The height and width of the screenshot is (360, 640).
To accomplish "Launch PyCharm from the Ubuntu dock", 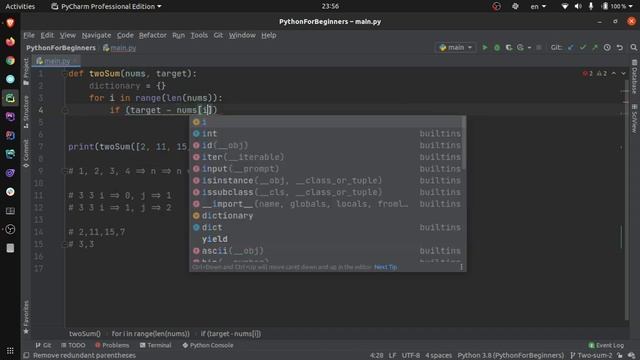I will pos(10,98).
